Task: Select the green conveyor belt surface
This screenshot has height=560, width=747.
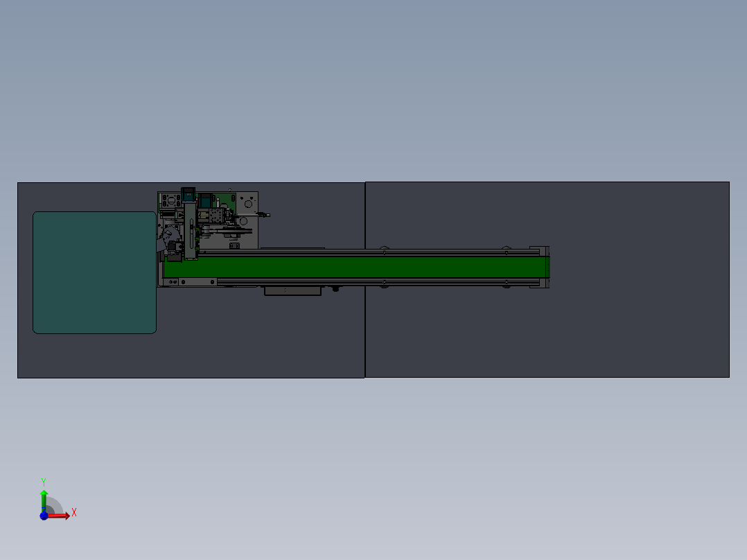Action: click(356, 267)
